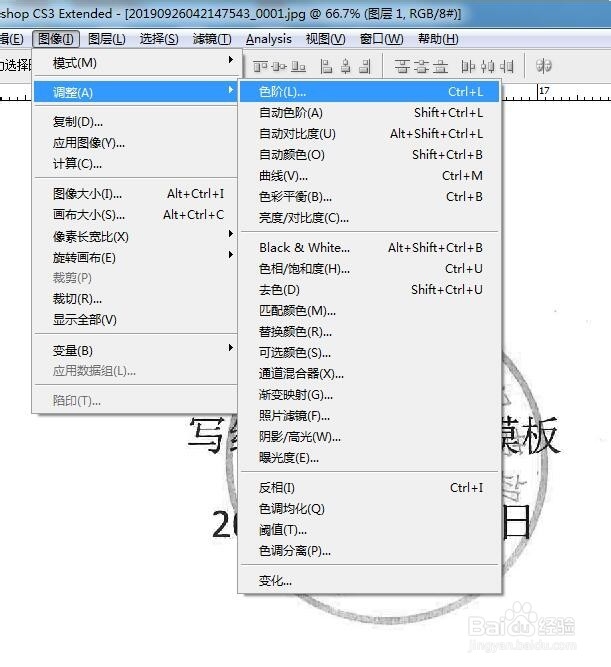Choose 裁切(R)... menu entry
This screenshot has height=667, width=611.
[135, 299]
